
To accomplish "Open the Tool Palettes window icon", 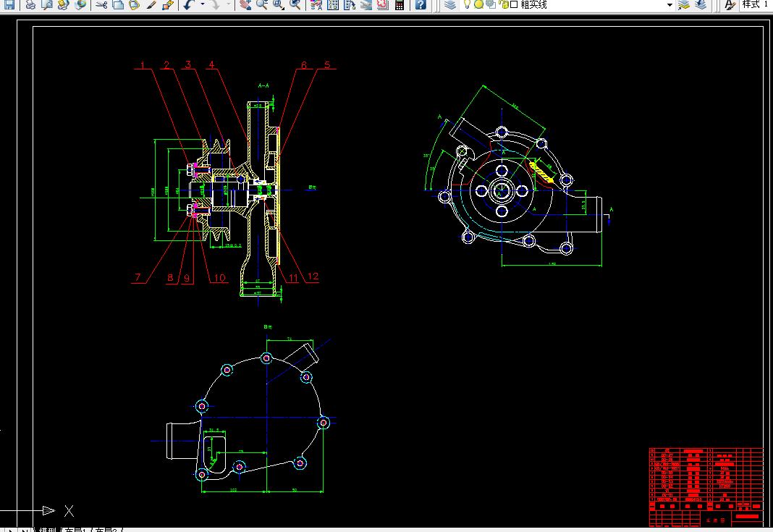I will click(350, 4).
